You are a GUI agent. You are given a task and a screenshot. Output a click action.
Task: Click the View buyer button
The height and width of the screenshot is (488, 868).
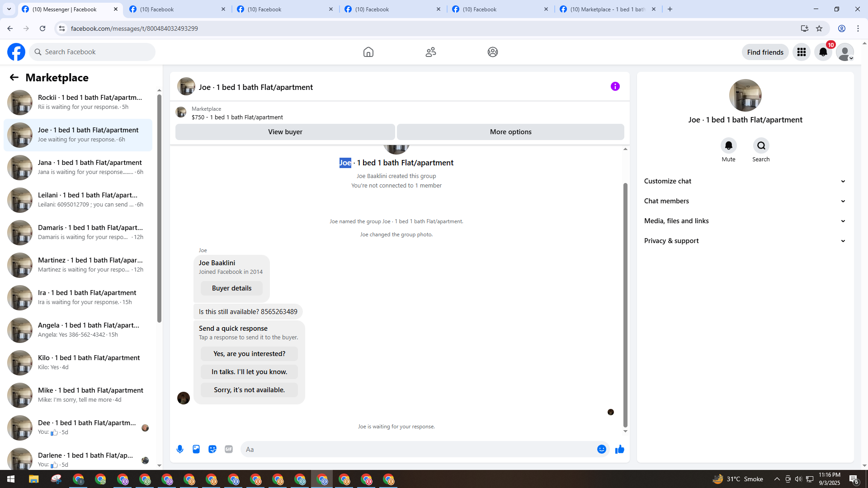point(285,132)
